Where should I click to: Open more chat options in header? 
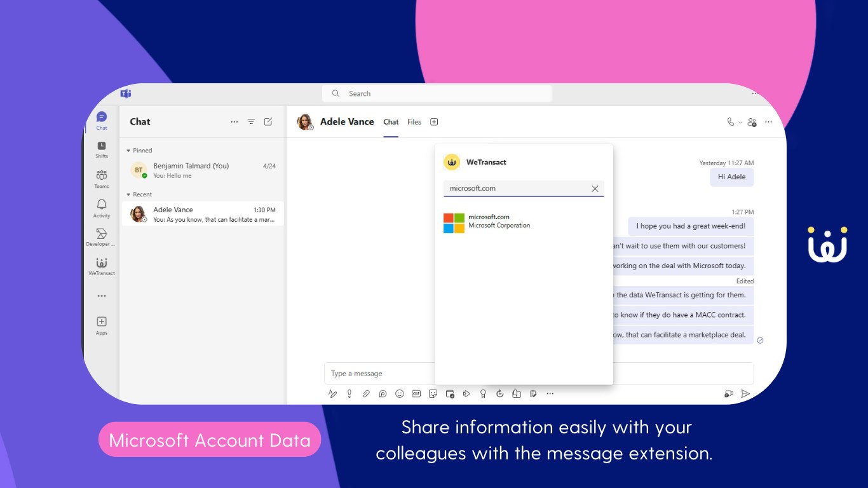(769, 122)
